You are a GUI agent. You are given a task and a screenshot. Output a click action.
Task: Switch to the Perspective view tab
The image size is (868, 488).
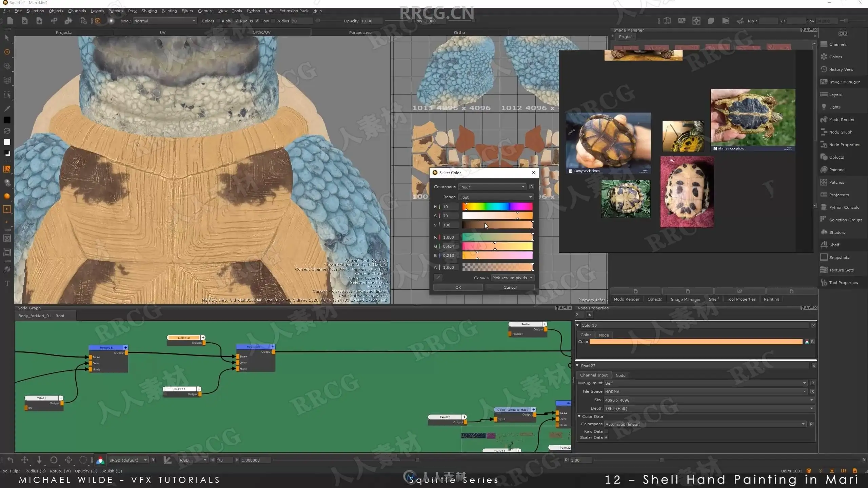[360, 33]
